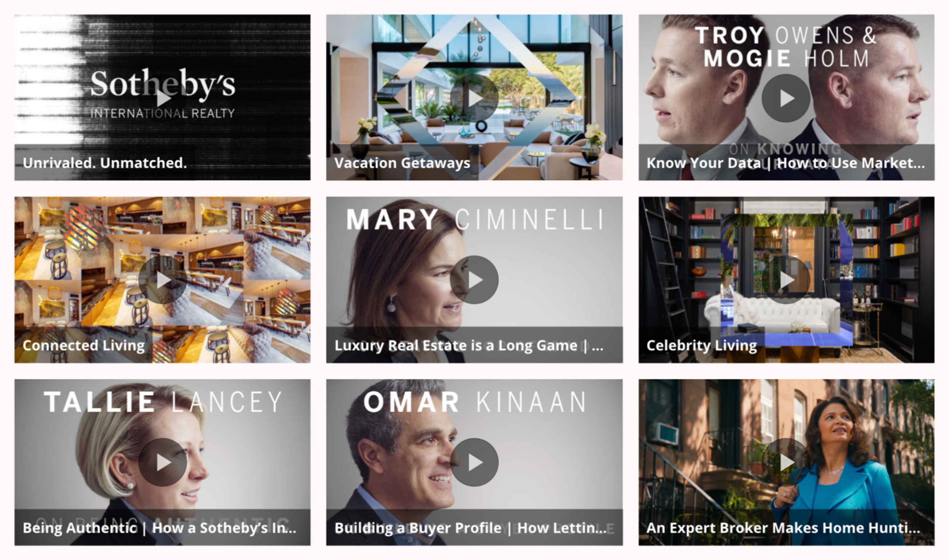Viewport: 949px width, 560px height.
Task: Play the Expert Broker Home Hunting video
Action: [786, 462]
